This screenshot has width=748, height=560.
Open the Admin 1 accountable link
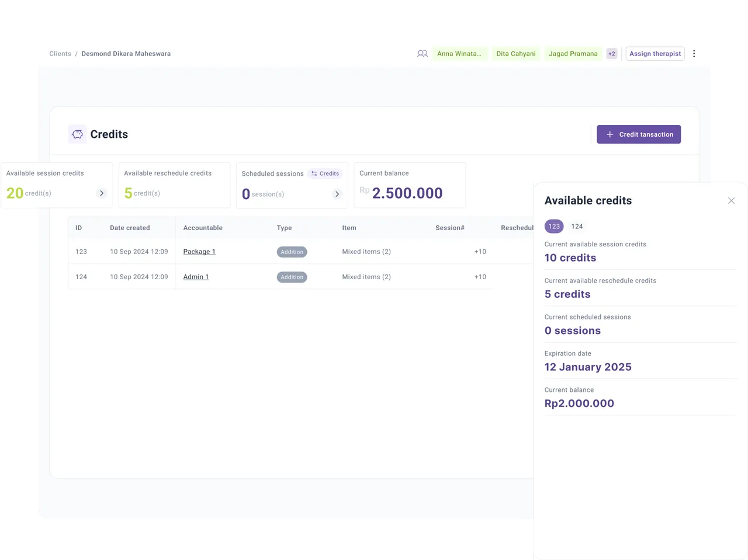(196, 277)
